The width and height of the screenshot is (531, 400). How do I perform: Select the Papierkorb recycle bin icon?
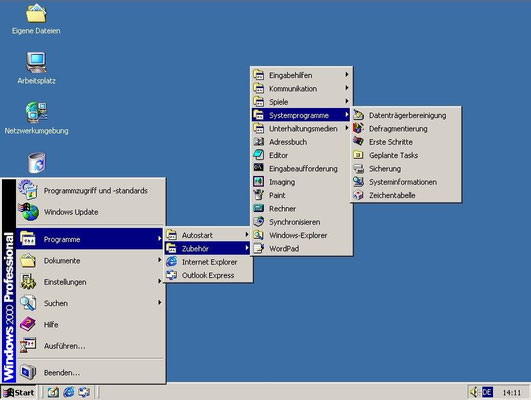(x=37, y=163)
